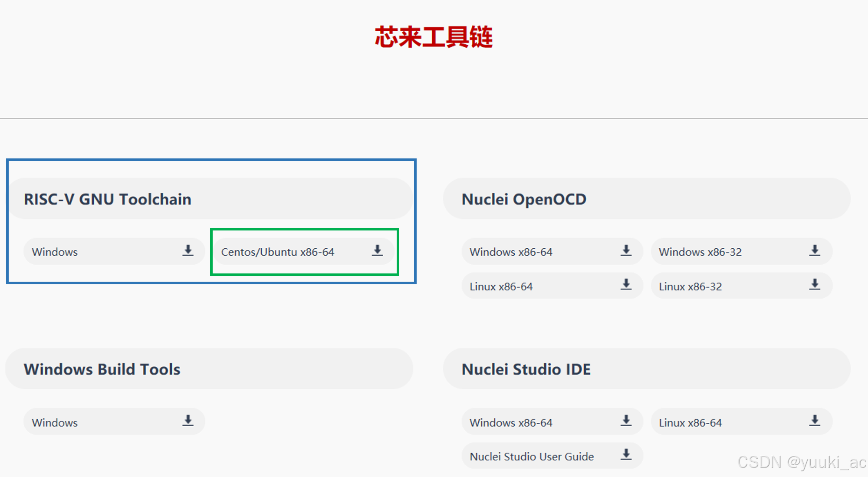Open Linux x86-64 link under Nuclei OpenOCD
Image resolution: width=868 pixels, height=477 pixels.
pos(552,286)
